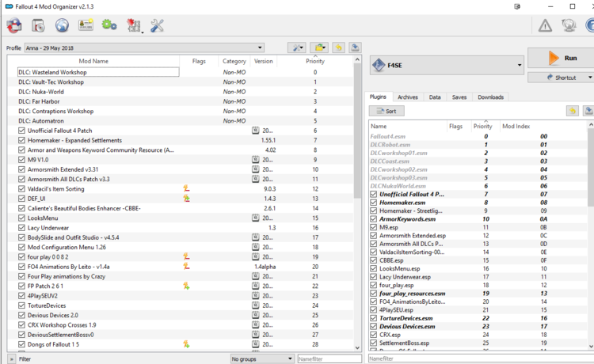The width and height of the screenshot is (594, 364).
Task: Sort by Mod Name column header
Action: [x=93, y=61]
